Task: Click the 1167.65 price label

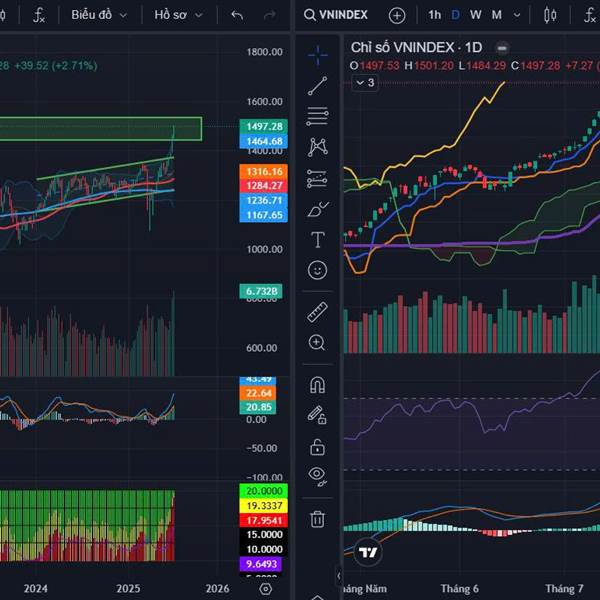Action: (x=264, y=215)
